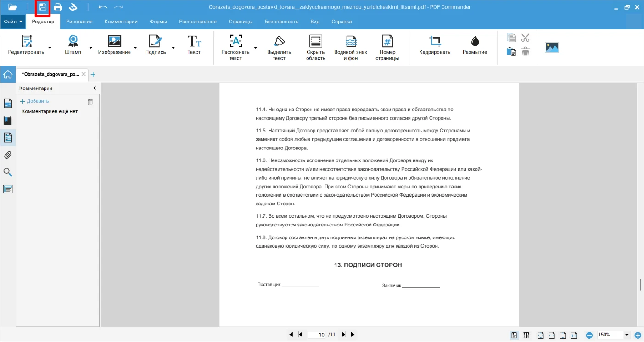Image resolution: width=644 pixels, height=342 pixels.
Task: Open the Watermark and background tool
Action: click(x=351, y=48)
